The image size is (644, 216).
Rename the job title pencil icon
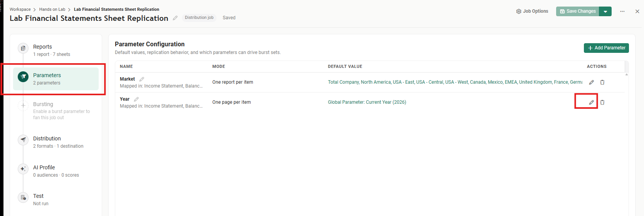175,18
